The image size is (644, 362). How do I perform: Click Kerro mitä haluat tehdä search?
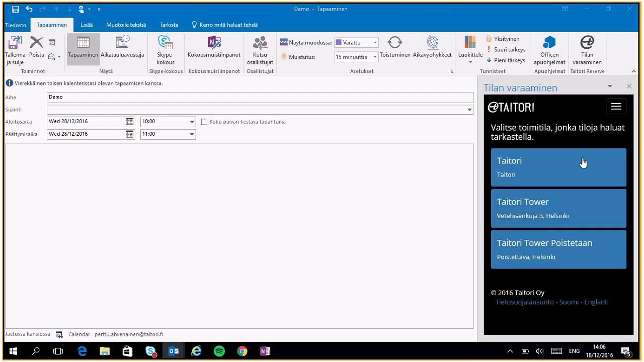pos(224,25)
